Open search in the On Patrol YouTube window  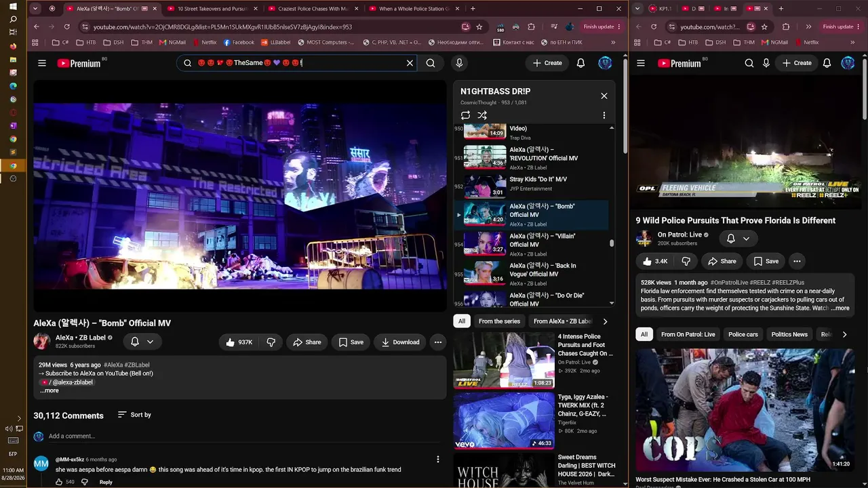[x=749, y=63]
